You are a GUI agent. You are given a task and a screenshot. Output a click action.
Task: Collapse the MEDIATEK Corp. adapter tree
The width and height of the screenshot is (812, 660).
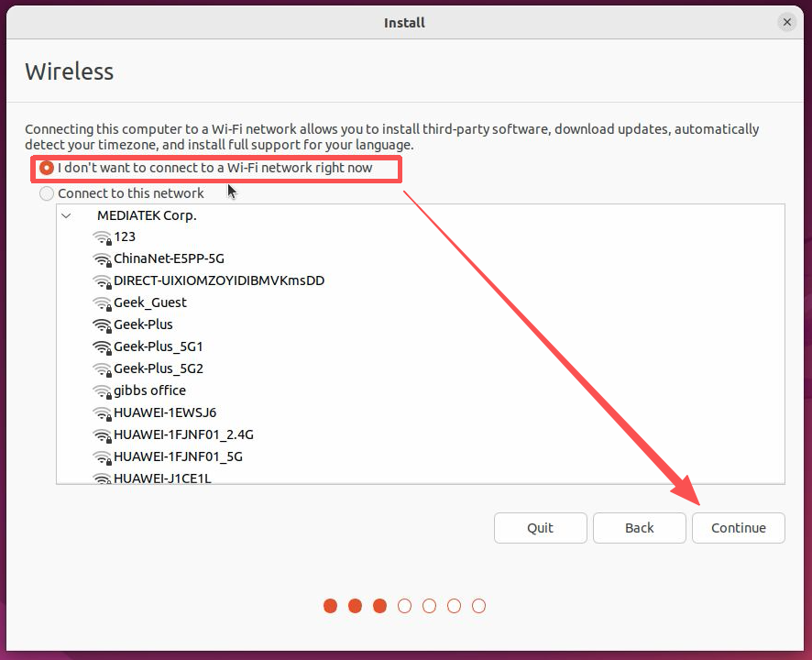click(67, 216)
